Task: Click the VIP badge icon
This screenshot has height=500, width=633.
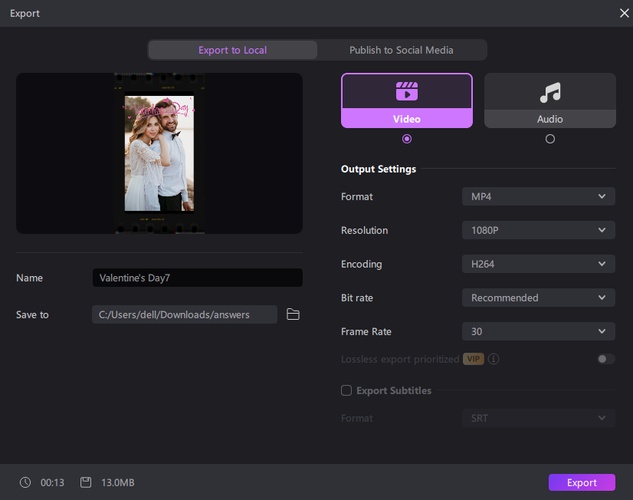Action: coord(474,359)
